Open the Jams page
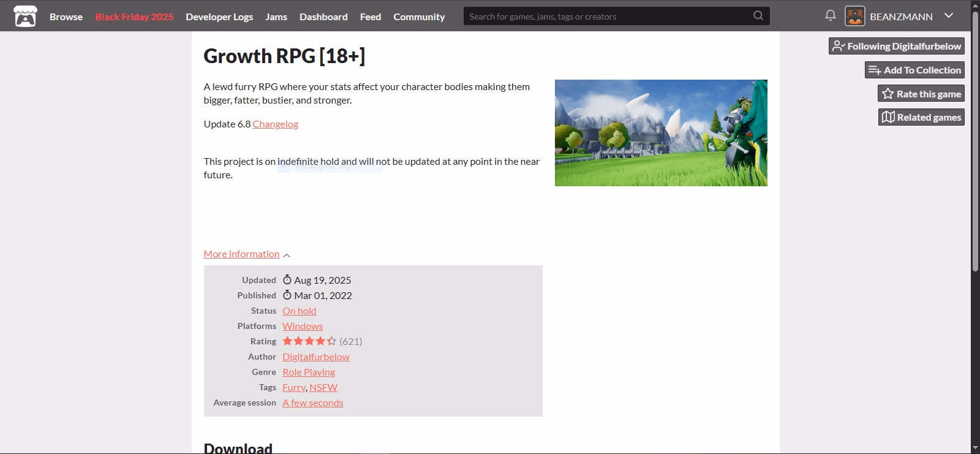980x454 pixels. [276, 17]
